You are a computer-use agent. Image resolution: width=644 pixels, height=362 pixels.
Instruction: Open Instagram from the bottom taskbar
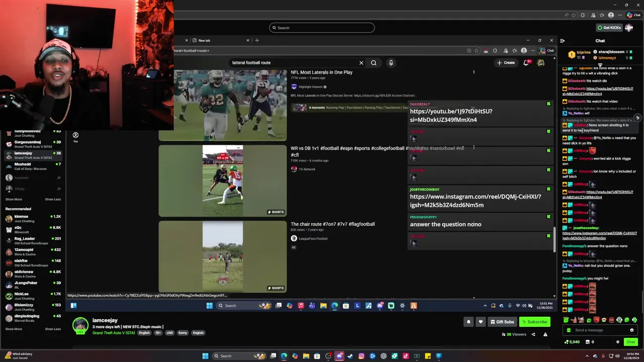361,356
